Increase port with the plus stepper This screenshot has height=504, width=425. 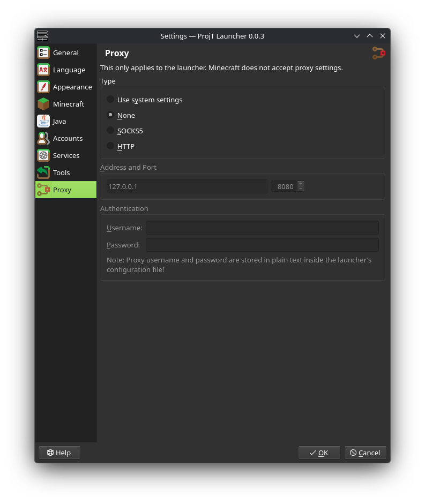pyautogui.click(x=301, y=184)
